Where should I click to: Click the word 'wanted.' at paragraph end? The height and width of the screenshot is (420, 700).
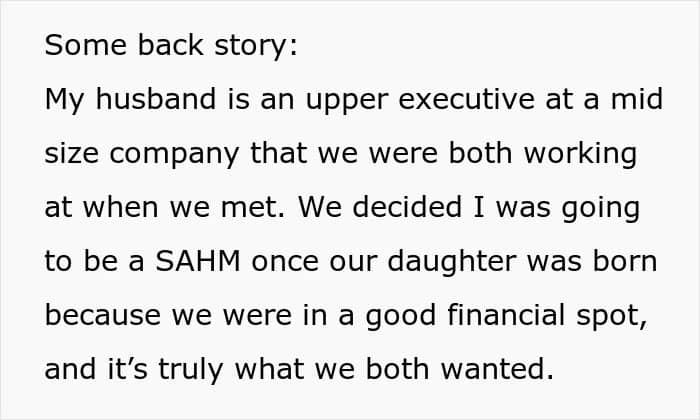tap(497, 369)
